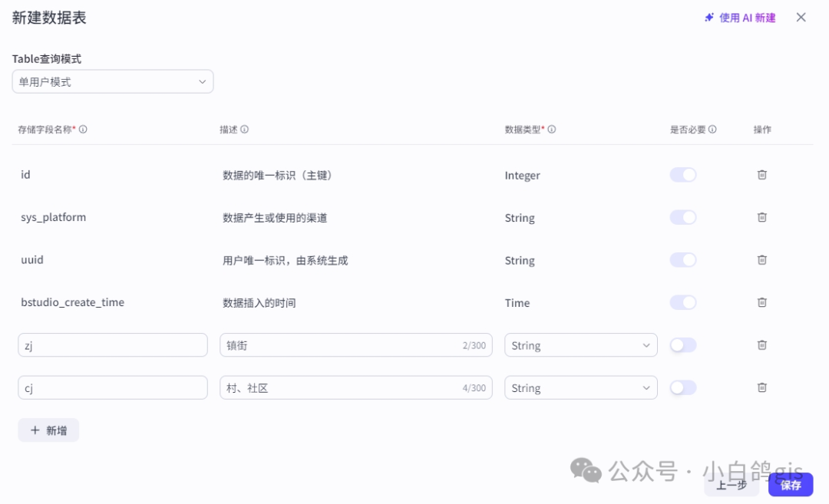Image resolution: width=829 pixels, height=504 pixels.
Task: Click info icon next to 数据类型
Action: click(551, 130)
